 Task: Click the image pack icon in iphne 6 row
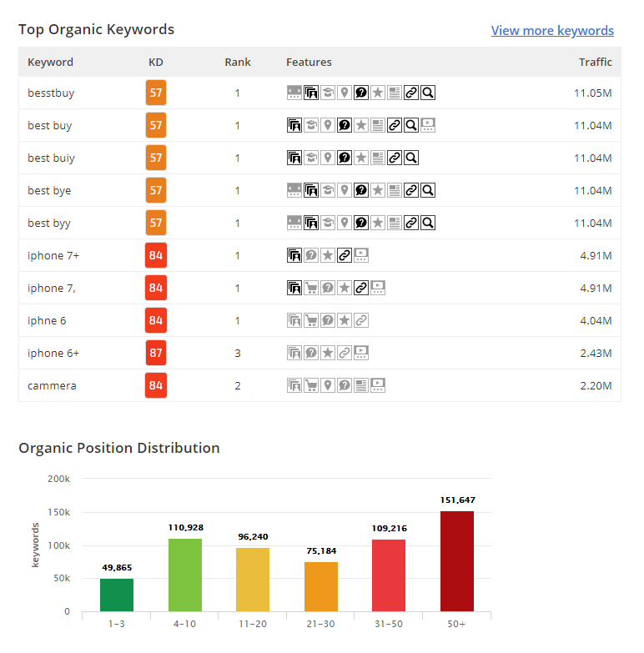[294, 321]
